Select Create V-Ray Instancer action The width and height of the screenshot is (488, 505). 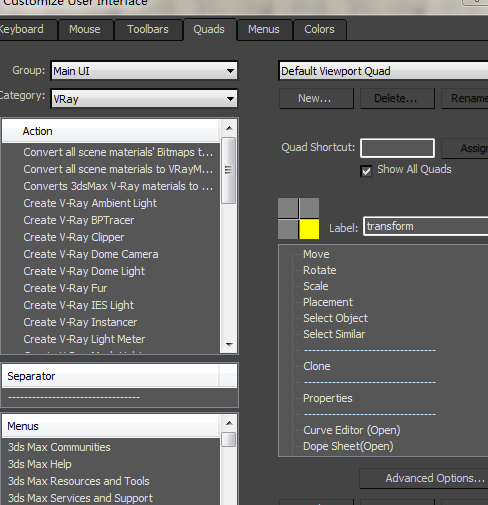(x=80, y=322)
